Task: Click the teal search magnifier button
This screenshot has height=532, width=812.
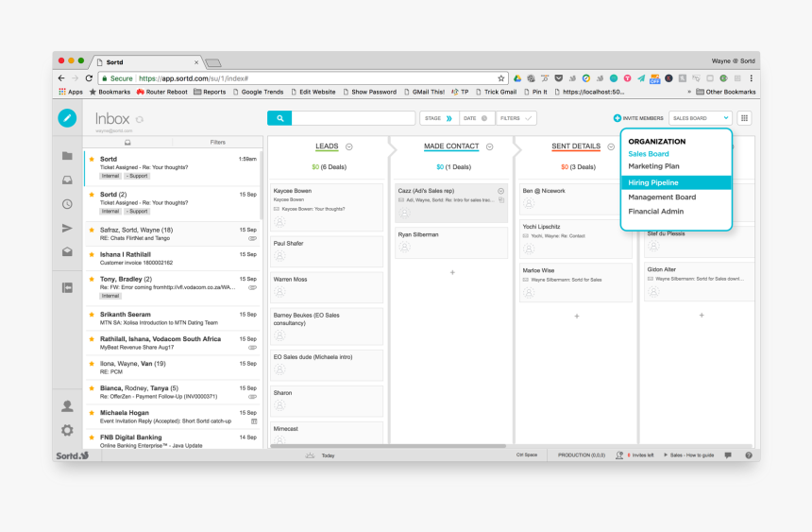Action: (x=279, y=118)
